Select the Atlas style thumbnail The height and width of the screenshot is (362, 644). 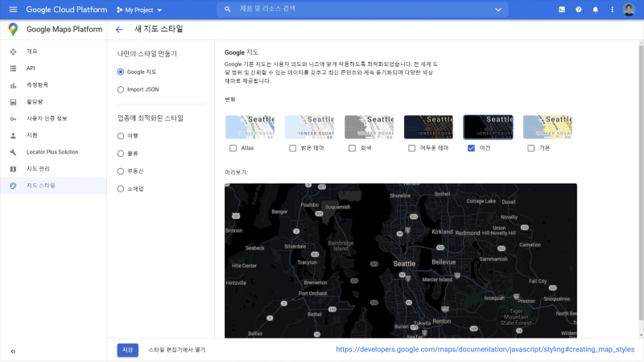[x=250, y=127]
